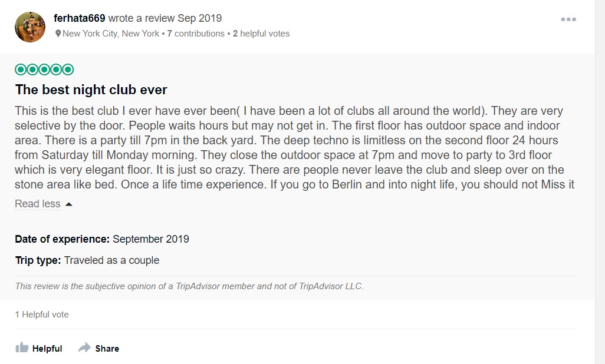Click "New York City, New York" location text
Screen dimensions: 605x364
tap(111, 34)
